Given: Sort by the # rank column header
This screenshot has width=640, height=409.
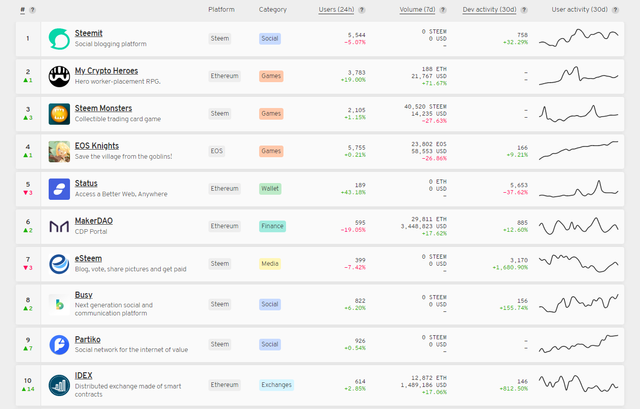Looking at the screenshot, I should pyautogui.click(x=22, y=10).
